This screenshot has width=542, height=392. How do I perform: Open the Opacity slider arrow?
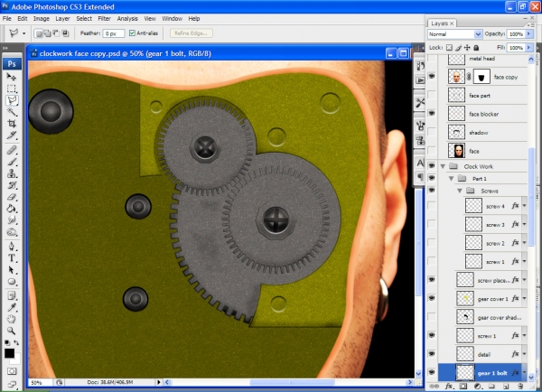[x=528, y=34]
